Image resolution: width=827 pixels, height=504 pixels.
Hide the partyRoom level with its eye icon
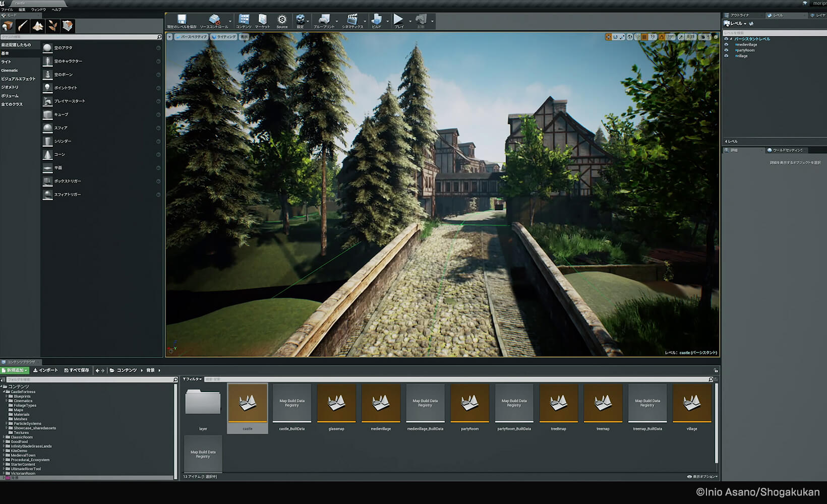pos(726,50)
